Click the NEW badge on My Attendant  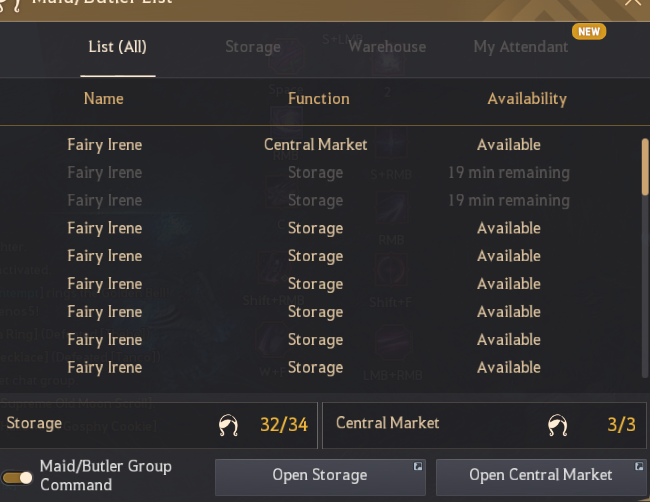click(x=588, y=32)
